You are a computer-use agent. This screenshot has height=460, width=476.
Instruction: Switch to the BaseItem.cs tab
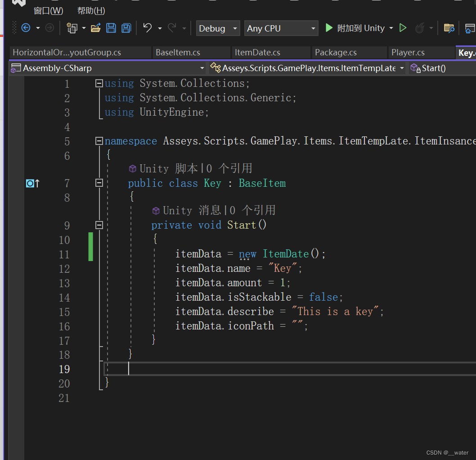(191, 53)
